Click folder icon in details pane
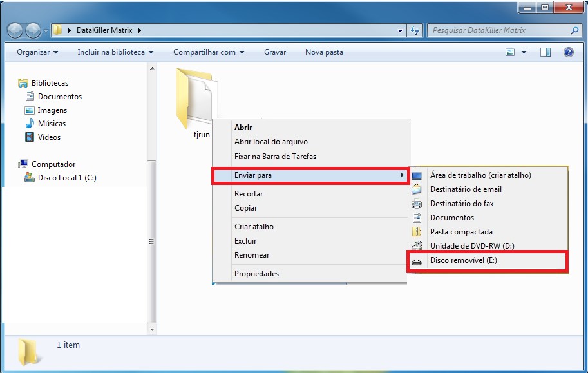This screenshot has width=588, height=373. point(29,352)
